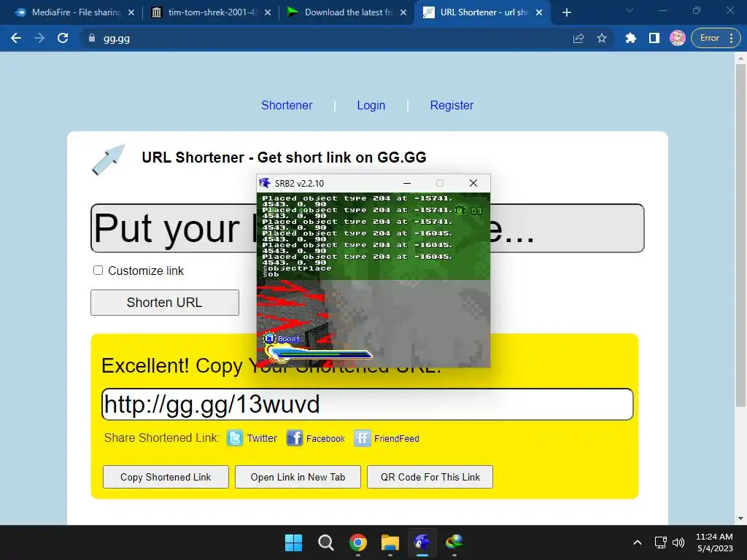Open the Facebook share link
The height and width of the screenshot is (560, 747).
tap(325, 438)
